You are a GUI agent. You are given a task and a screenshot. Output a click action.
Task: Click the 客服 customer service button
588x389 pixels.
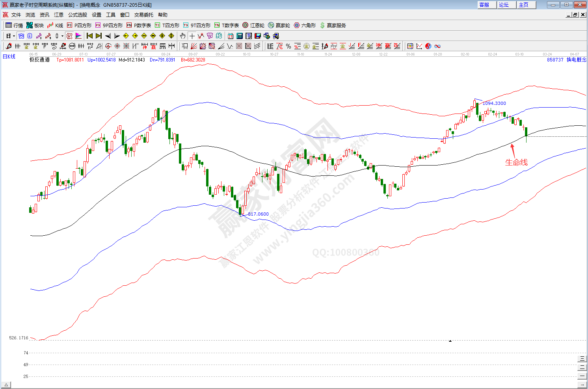484,5
